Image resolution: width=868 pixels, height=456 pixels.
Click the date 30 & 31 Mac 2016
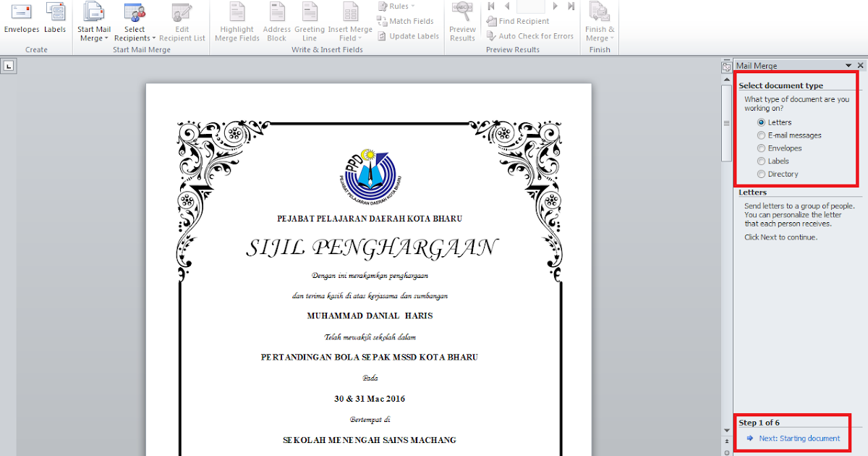pyautogui.click(x=370, y=399)
